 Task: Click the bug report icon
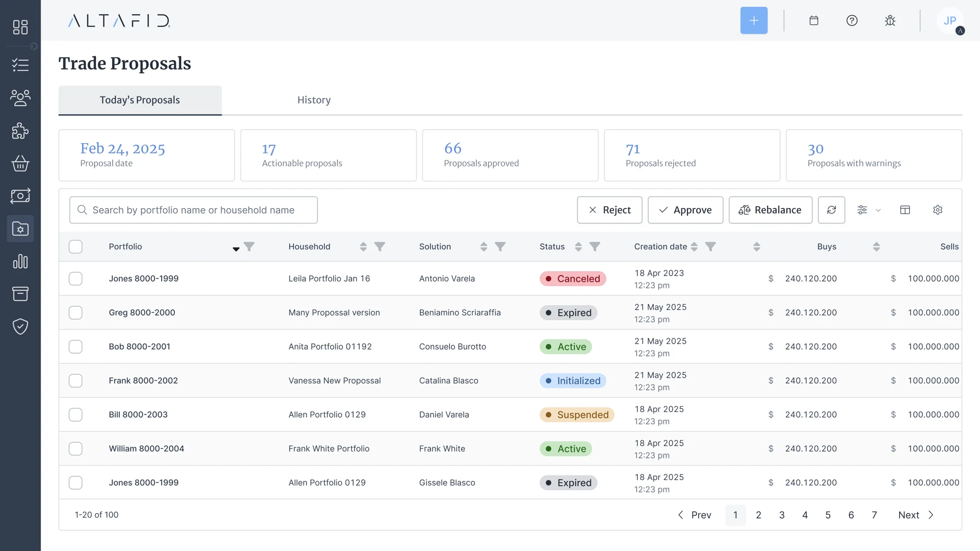pyautogui.click(x=890, y=21)
